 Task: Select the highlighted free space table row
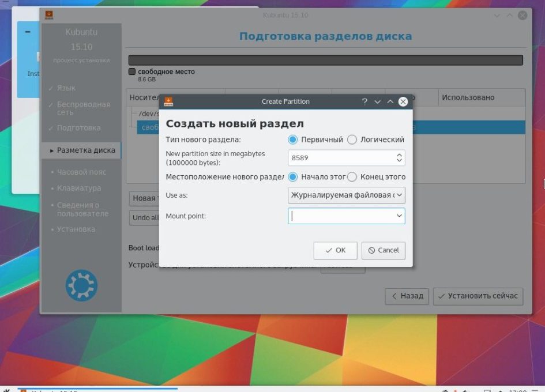331,127
